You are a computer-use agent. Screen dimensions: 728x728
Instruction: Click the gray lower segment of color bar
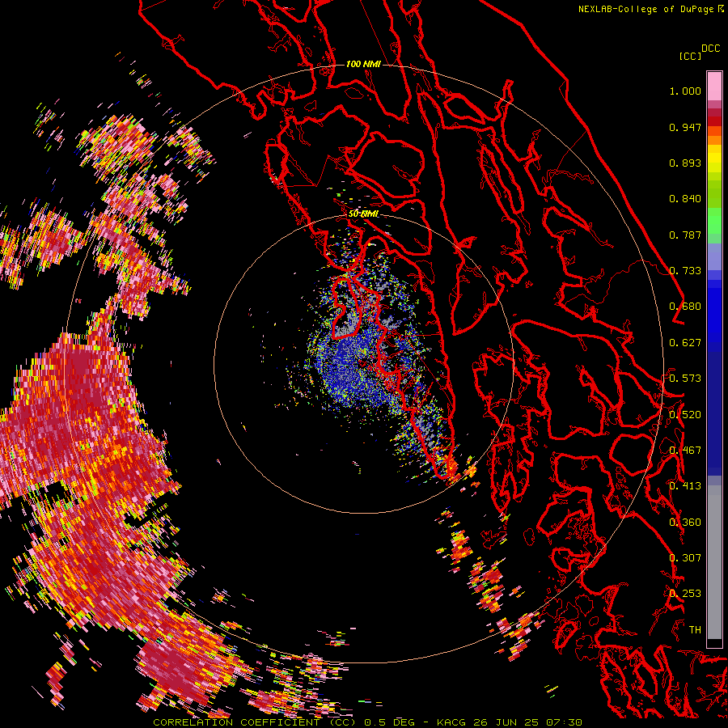point(714,562)
